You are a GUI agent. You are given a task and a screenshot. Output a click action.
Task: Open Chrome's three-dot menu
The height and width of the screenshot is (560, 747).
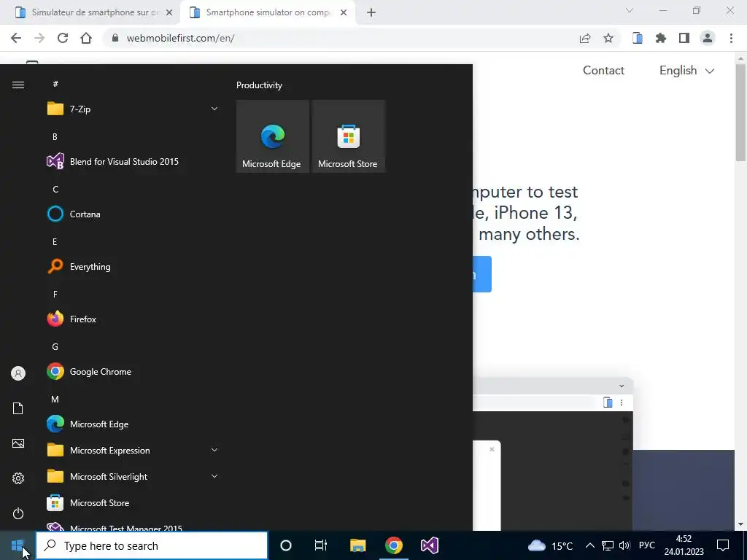click(x=731, y=38)
